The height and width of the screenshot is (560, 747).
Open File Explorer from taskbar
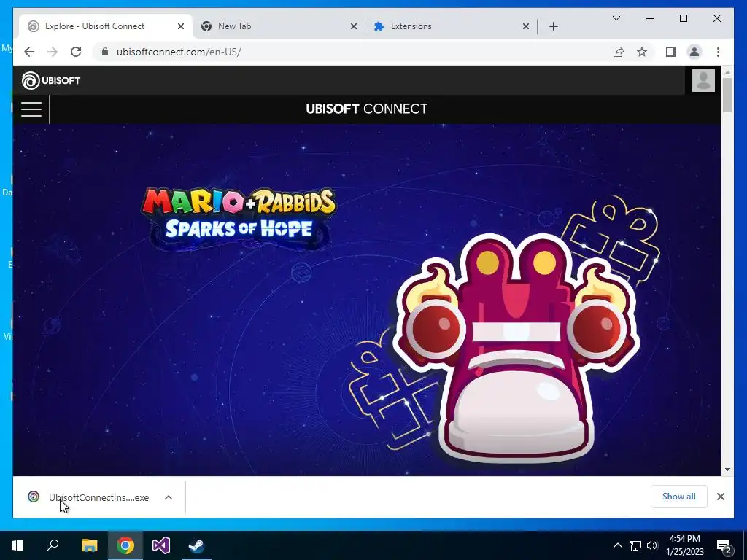(x=89, y=545)
